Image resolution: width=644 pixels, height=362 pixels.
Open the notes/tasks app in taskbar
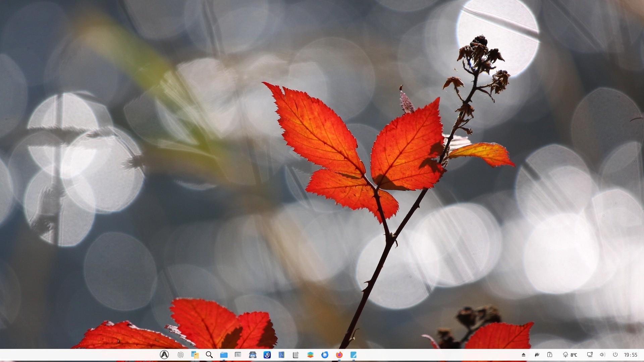pyautogui.click(x=195, y=355)
